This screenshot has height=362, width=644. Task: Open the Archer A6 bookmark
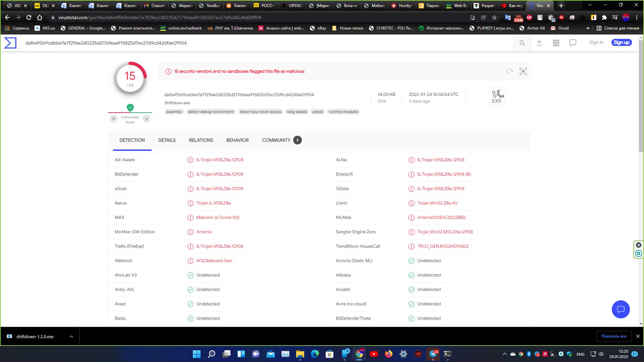532,28
